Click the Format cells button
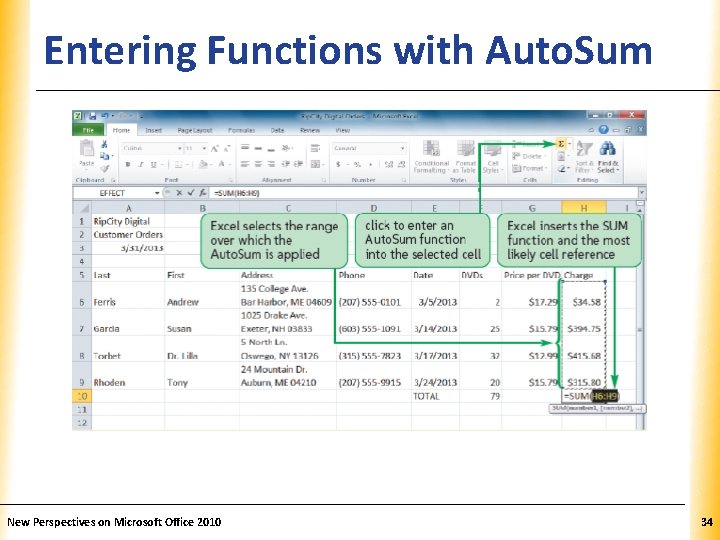This screenshot has height=540, width=720. tap(529, 169)
